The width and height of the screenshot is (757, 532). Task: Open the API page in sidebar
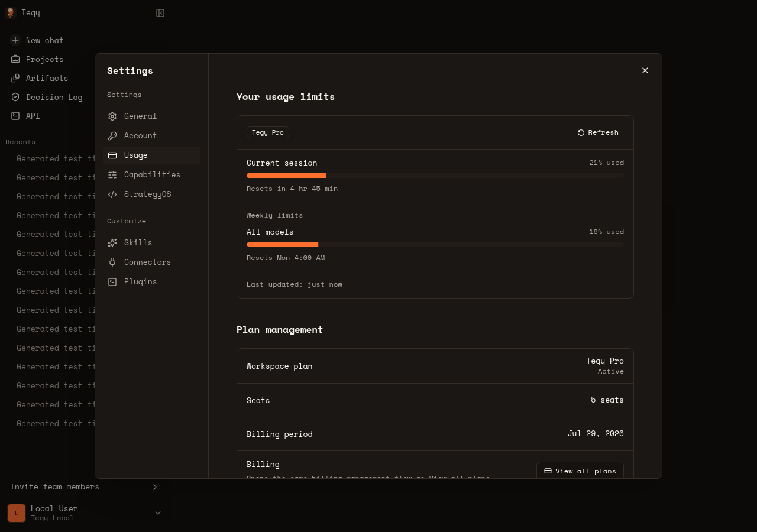[x=33, y=116]
